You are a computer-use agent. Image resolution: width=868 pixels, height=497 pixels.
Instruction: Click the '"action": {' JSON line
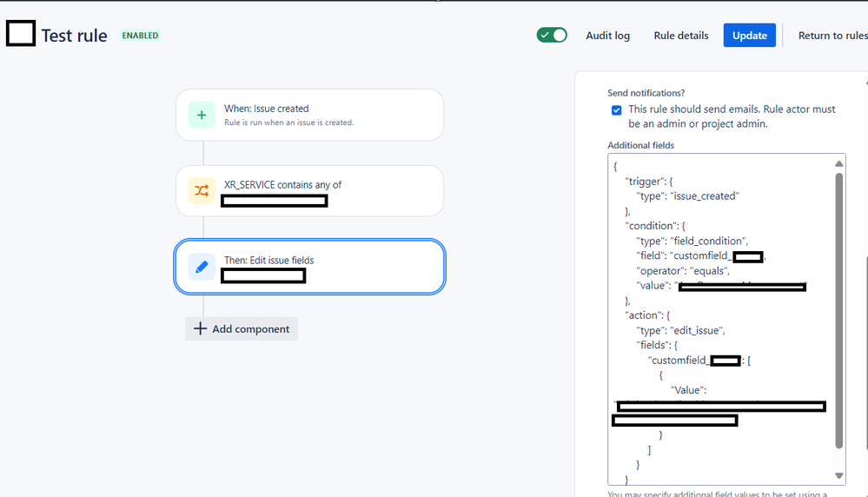click(647, 315)
